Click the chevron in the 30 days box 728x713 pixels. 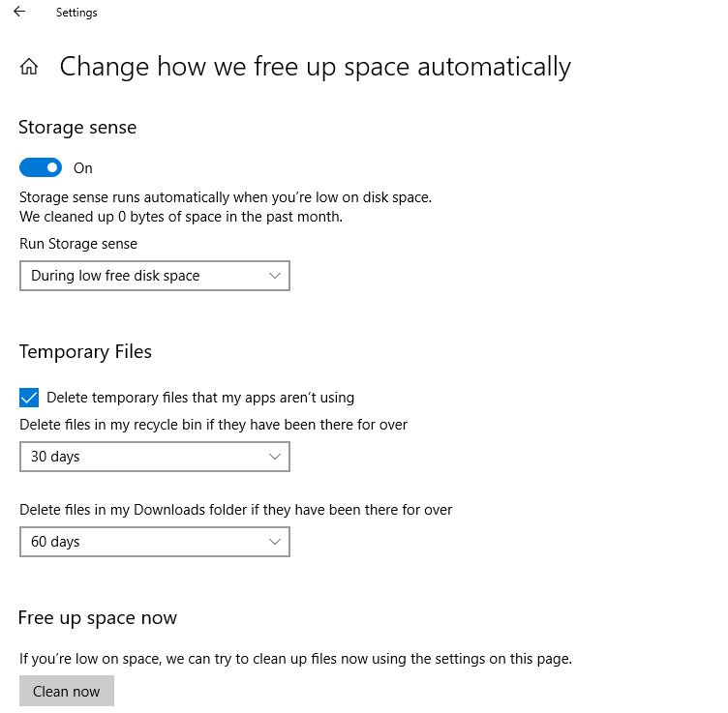point(275,457)
